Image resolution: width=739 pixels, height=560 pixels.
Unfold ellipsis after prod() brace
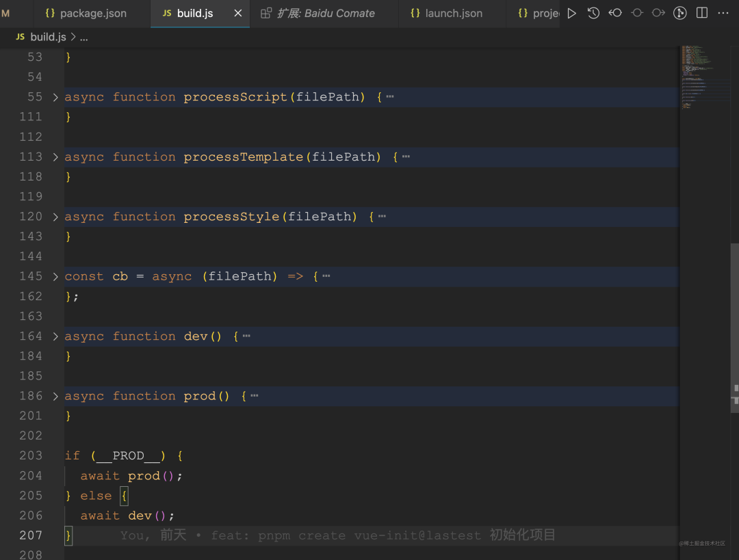[254, 396]
